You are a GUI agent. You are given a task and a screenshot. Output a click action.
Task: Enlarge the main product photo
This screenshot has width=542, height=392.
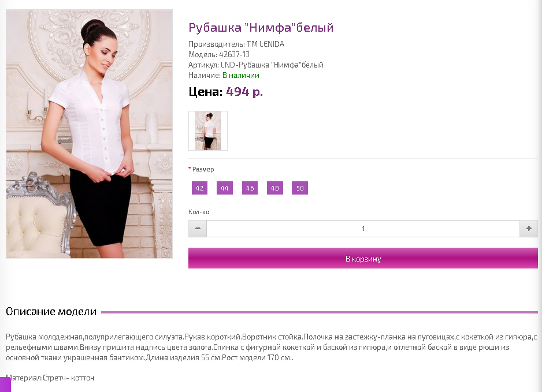89,134
